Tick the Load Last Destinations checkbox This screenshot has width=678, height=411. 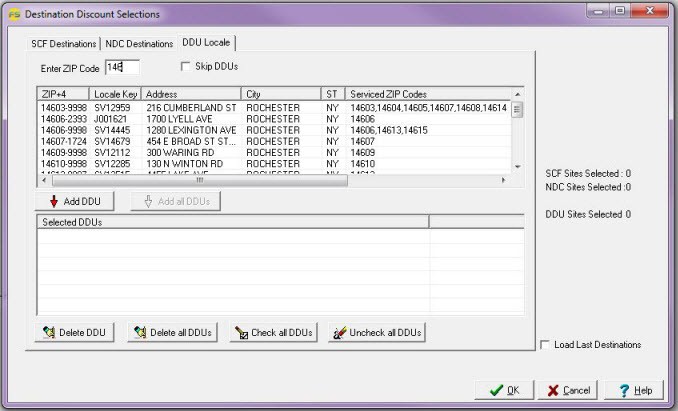545,344
